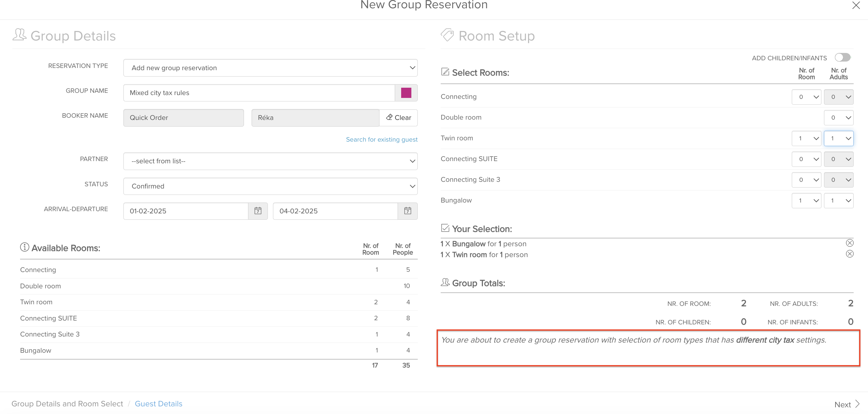Edit the Group Name field

259,93
